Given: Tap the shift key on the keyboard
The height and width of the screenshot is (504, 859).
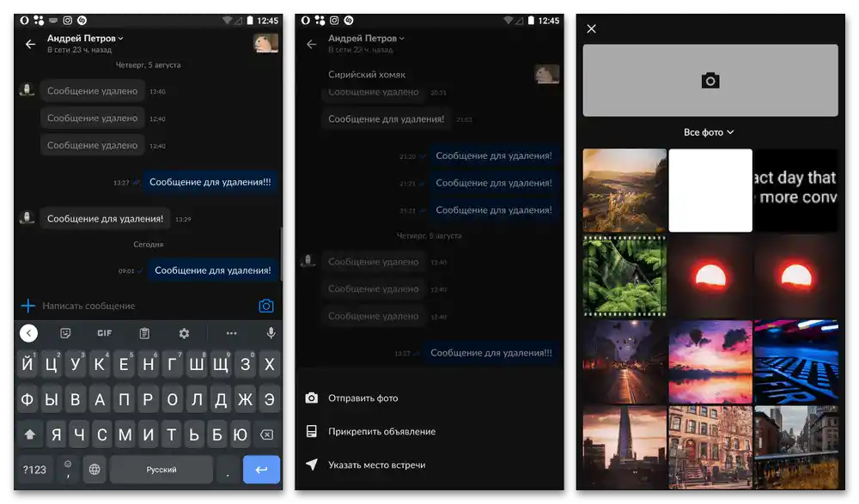Looking at the screenshot, I should tap(29, 434).
